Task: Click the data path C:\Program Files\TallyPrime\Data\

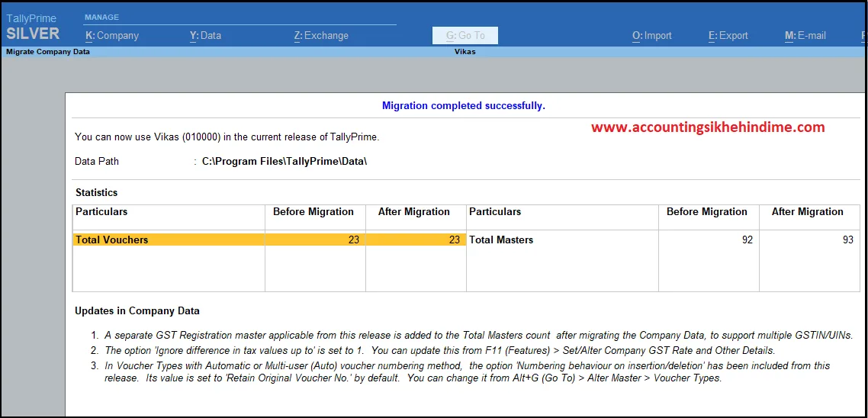Action: tap(285, 162)
